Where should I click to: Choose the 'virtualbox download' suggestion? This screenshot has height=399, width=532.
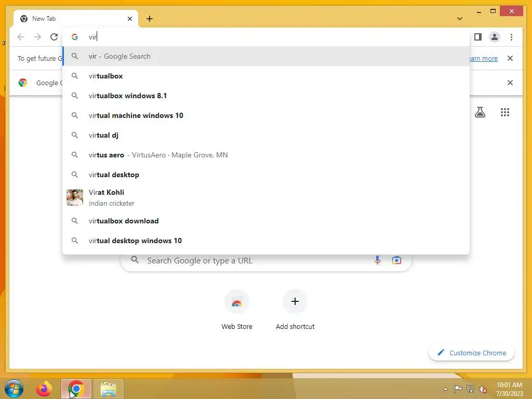click(266, 221)
